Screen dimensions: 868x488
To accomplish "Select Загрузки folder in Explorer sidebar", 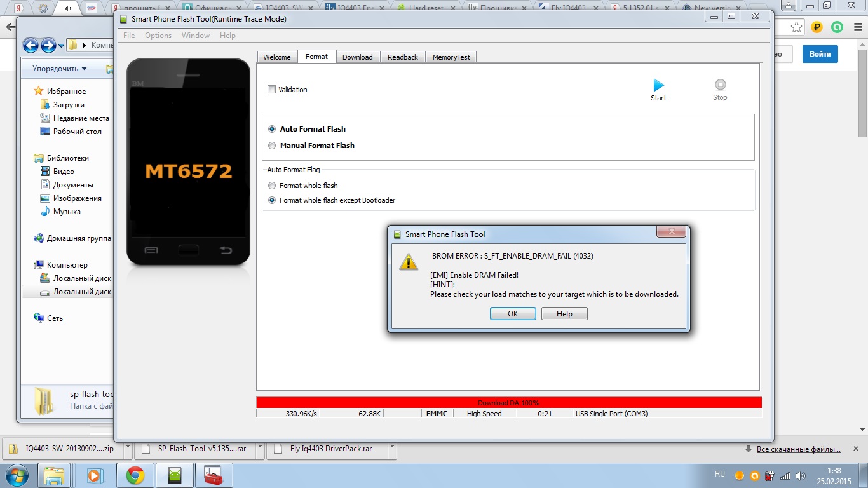I will (69, 105).
